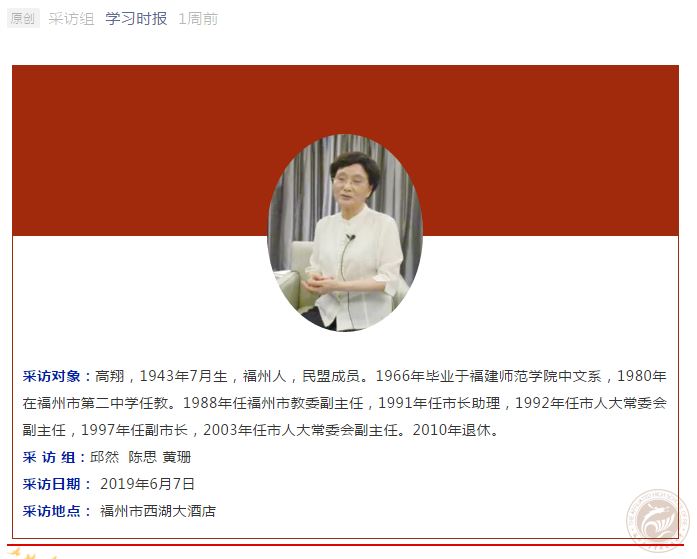
Task: Click the 采访地点 label
Action: tap(52, 511)
